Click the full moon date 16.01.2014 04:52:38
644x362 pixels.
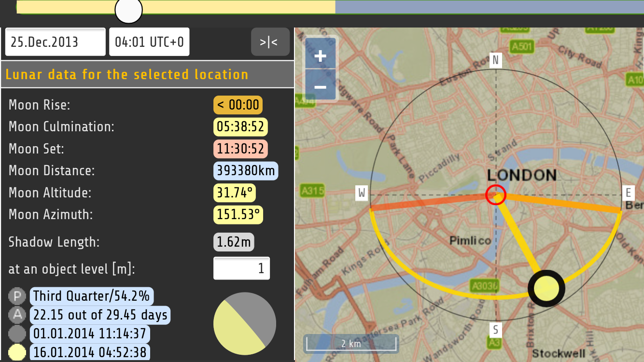click(90, 353)
